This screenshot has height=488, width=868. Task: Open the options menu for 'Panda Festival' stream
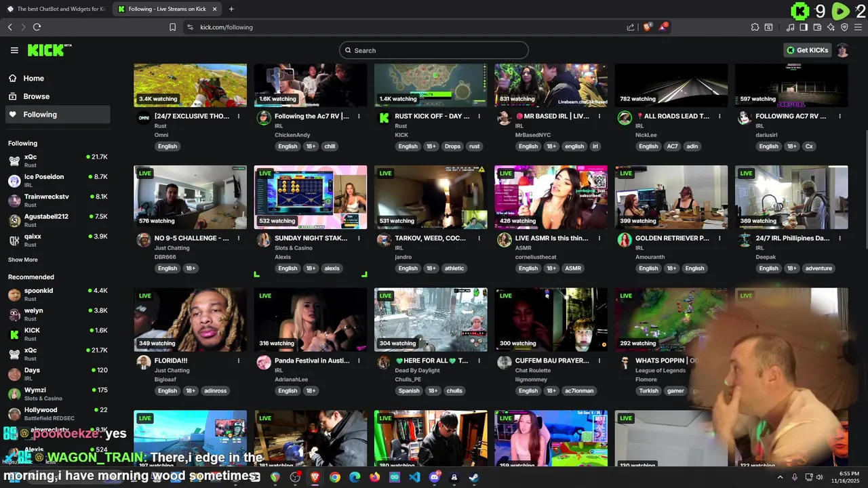[x=359, y=361]
